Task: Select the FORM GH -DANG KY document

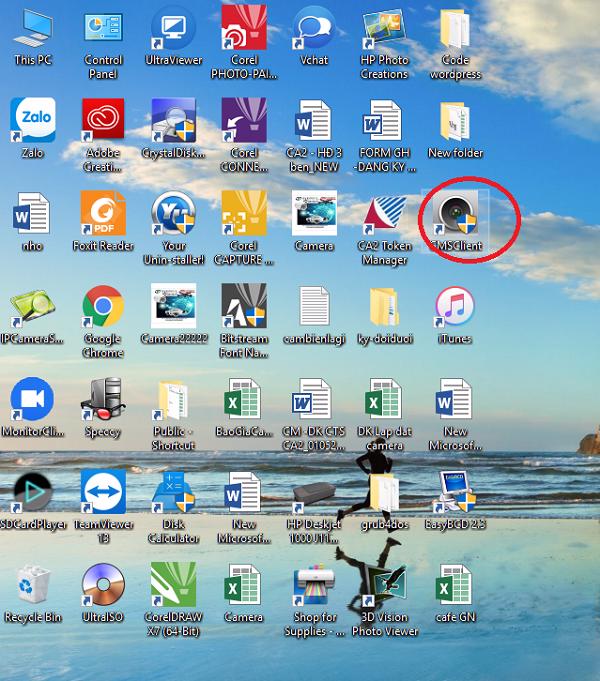Action: coord(384,120)
